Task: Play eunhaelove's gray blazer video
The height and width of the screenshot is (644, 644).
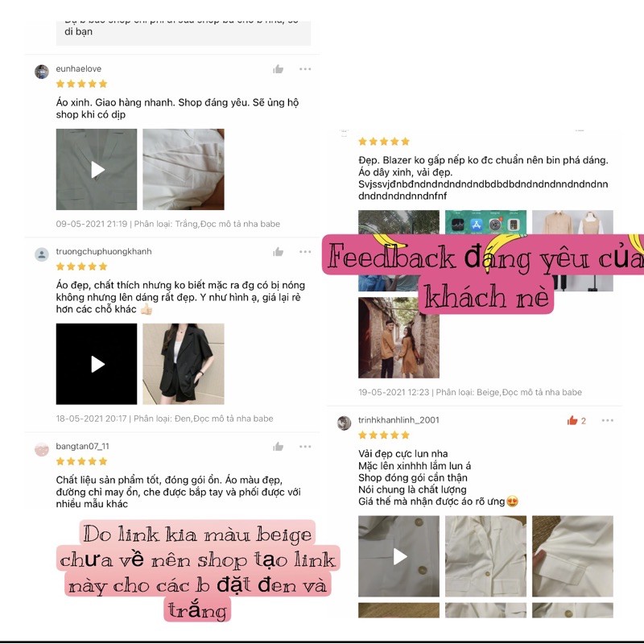Action: 97,169
